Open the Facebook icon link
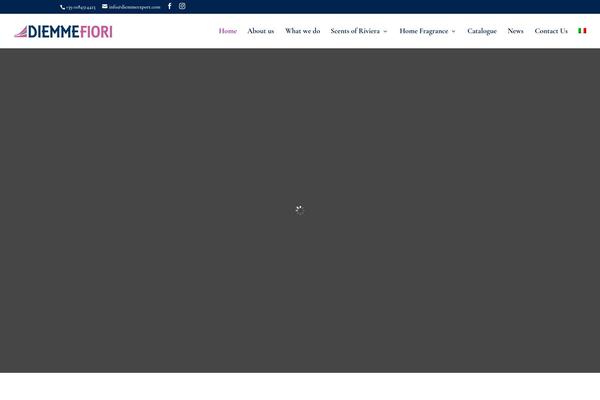Screen dimensions: 600x400 point(170,6)
